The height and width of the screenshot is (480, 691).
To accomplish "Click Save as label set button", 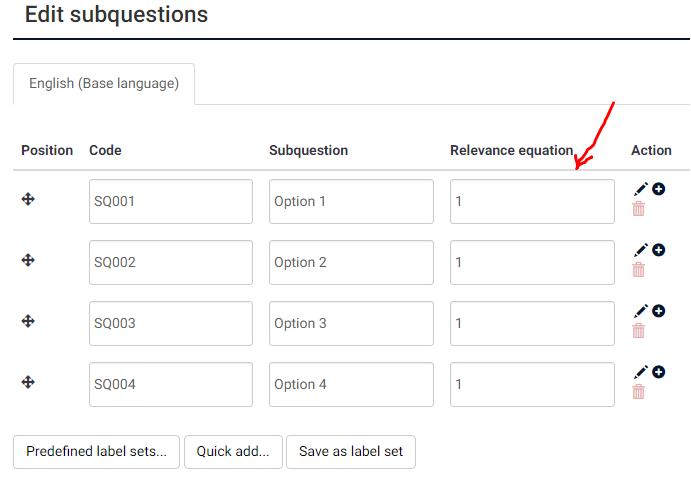I will pyautogui.click(x=350, y=451).
